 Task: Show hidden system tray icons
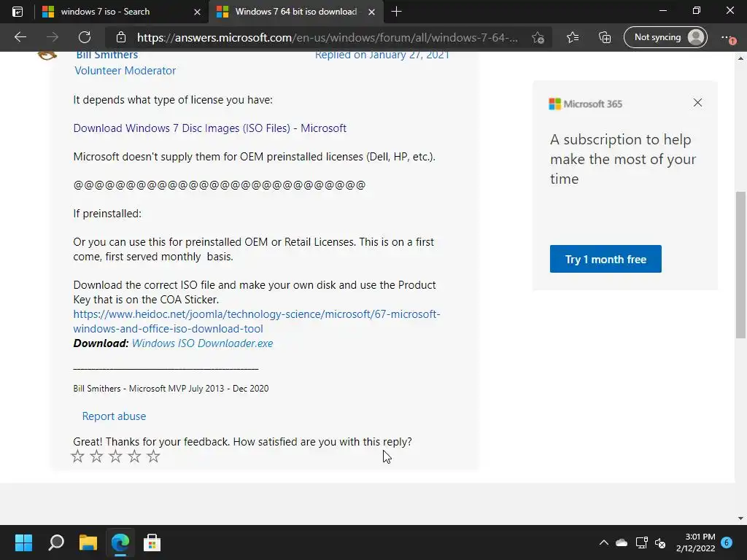(x=603, y=542)
